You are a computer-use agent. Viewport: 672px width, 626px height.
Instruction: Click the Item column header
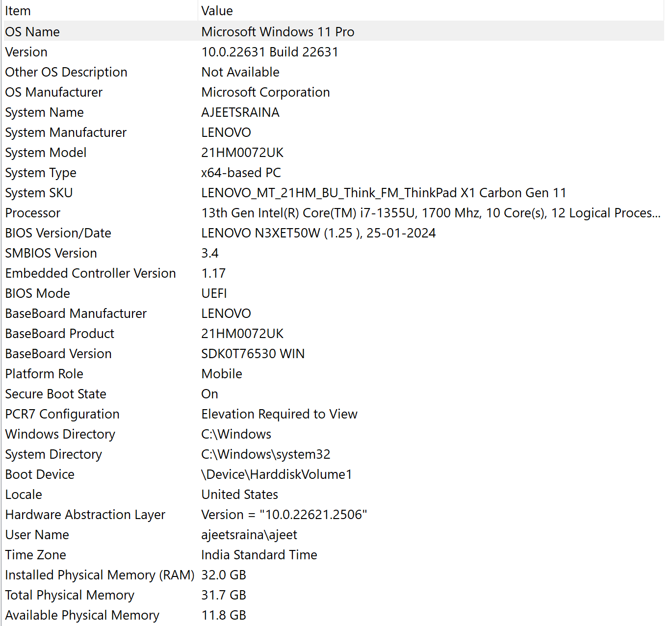point(100,11)
